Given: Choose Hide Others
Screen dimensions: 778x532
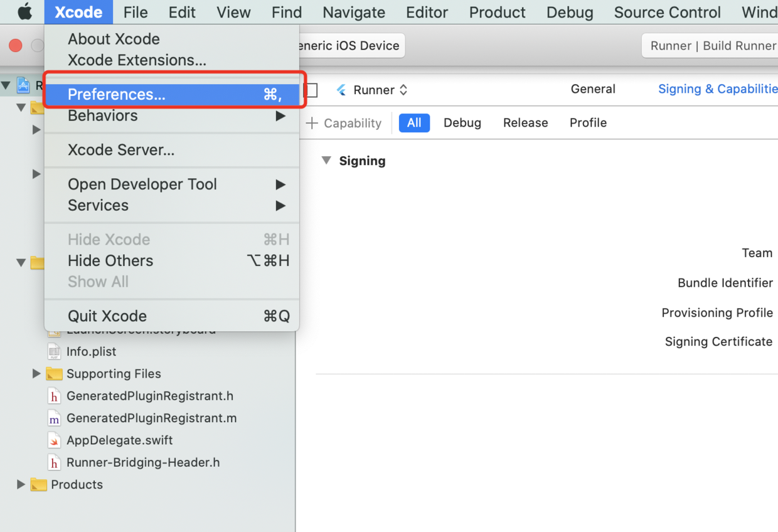Looking at the screenshot, I should pyautogui.click(x=171, y=260).
